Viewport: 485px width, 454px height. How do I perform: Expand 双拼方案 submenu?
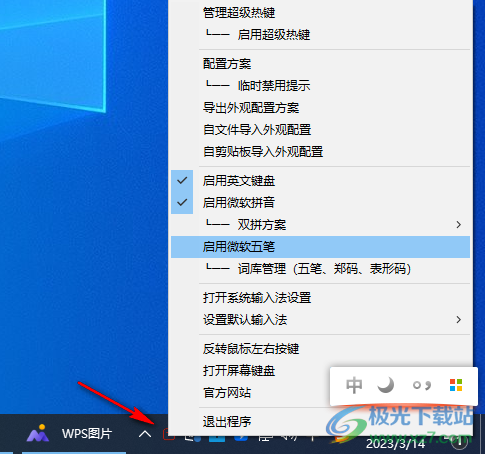320,225
